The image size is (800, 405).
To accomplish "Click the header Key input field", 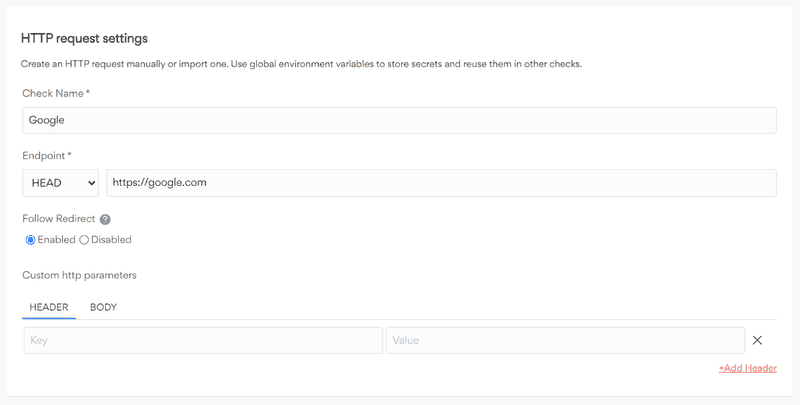I will pyautogui.click(x=203, y=340).
